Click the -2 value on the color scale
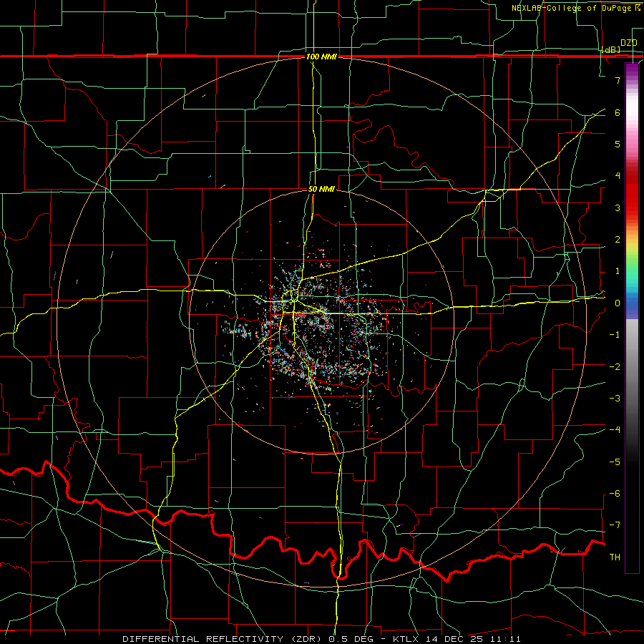The width and height of the screenshot is (644, 644). click(615, 366)
